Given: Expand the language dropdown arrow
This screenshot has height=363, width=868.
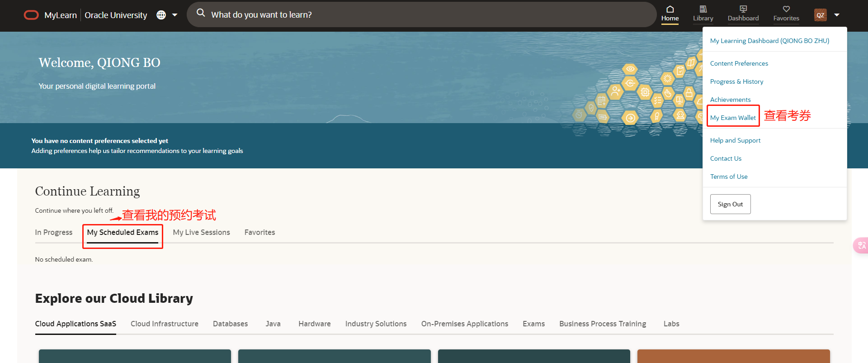Looking at the screenshot, I should [175, 15].
